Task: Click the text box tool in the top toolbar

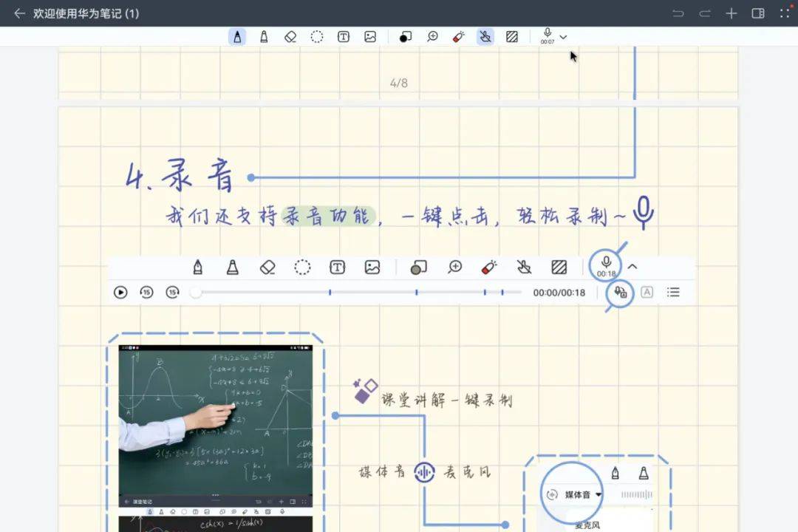Action: (344, 37)
